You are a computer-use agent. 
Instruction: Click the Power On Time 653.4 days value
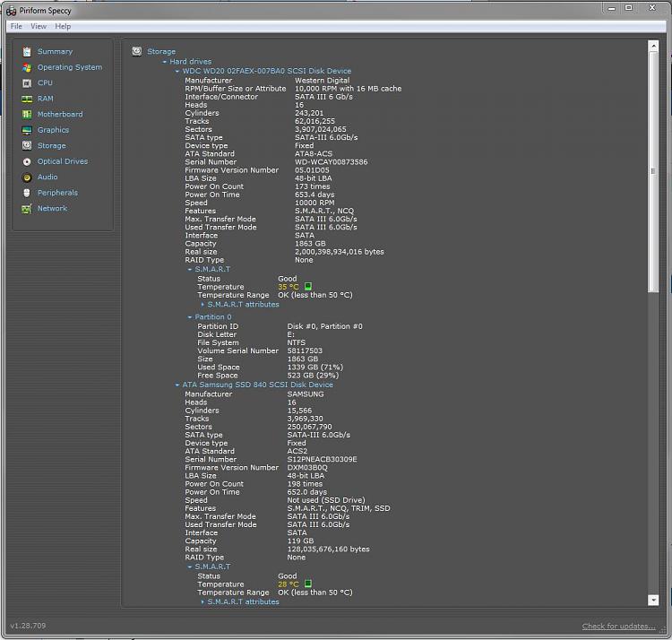pyautogui.click(x=314, y=195)
